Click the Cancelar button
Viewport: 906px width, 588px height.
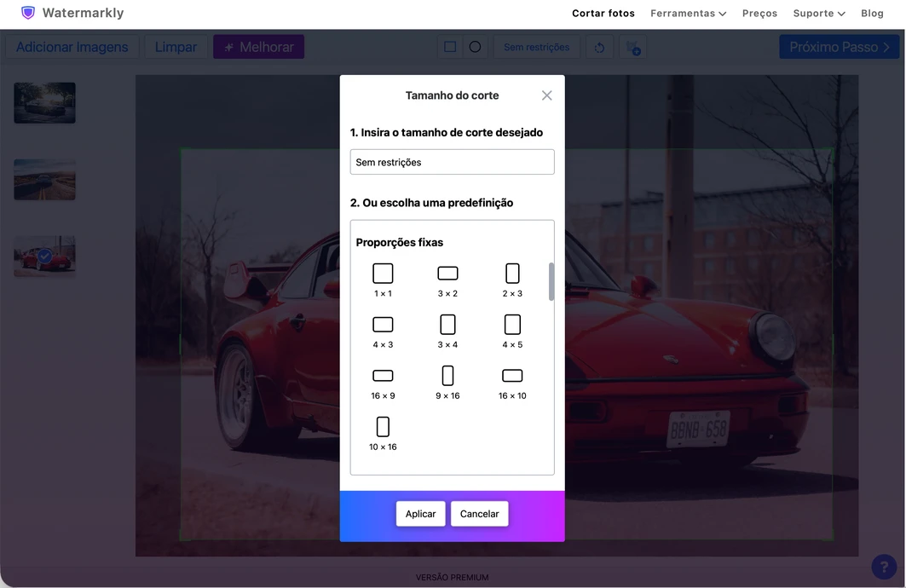(479, 514)
